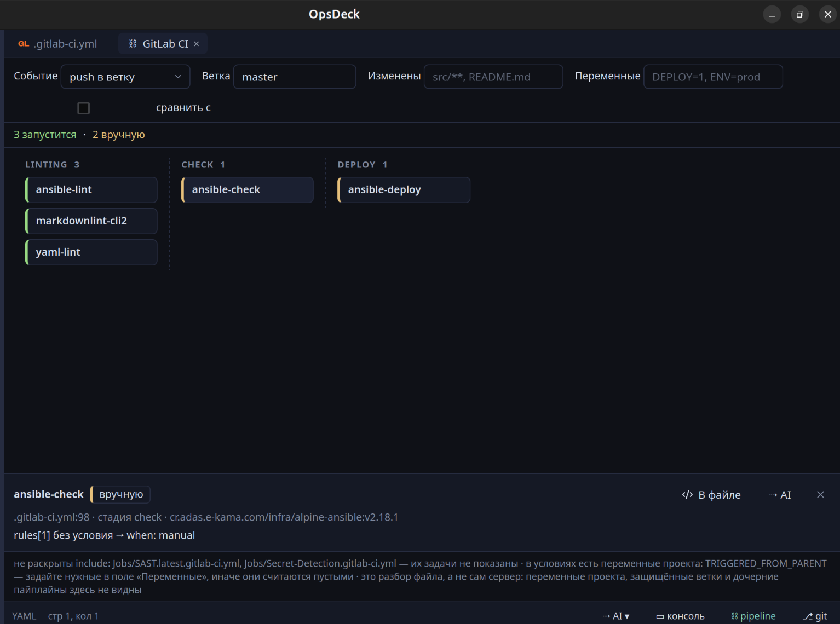Send job details to AI
This screenshot has height=624, width=840.
(x=780, y=495)
